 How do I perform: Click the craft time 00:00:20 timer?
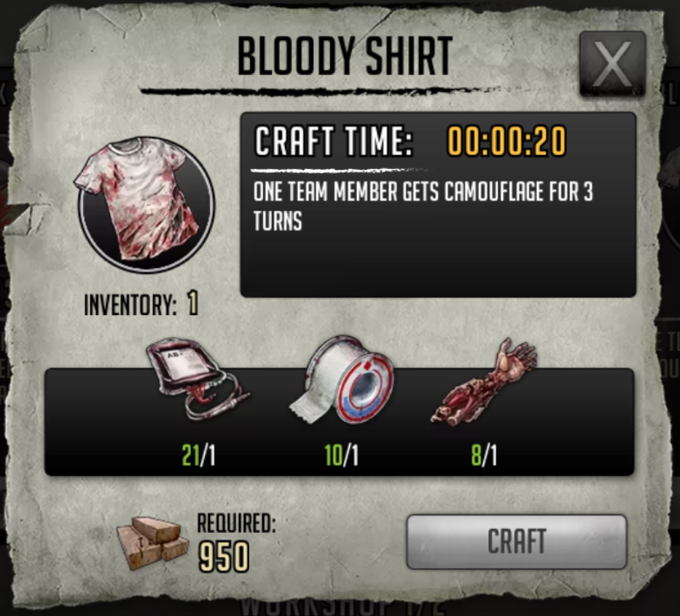507,141
